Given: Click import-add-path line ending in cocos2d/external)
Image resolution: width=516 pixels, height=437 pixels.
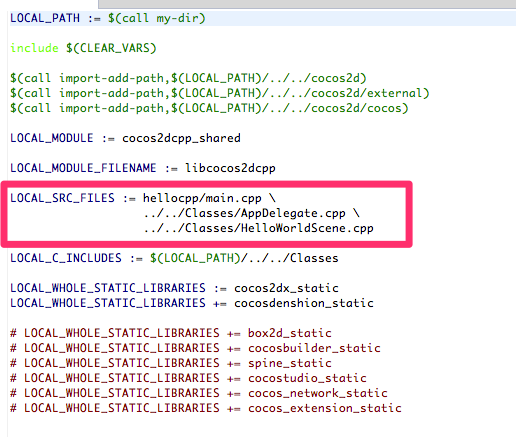Looking at the screenshot, I should [219, 93].
